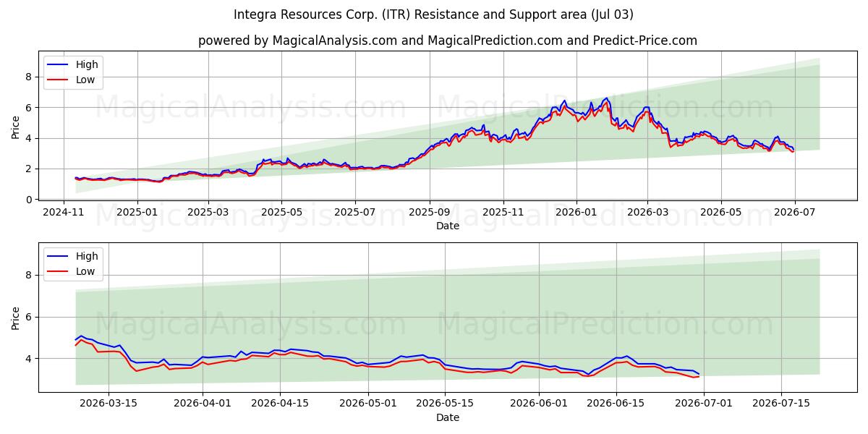
Task: Click the '2026-06-01' x-axis label in bottom chart
Action: click(539, 404)
